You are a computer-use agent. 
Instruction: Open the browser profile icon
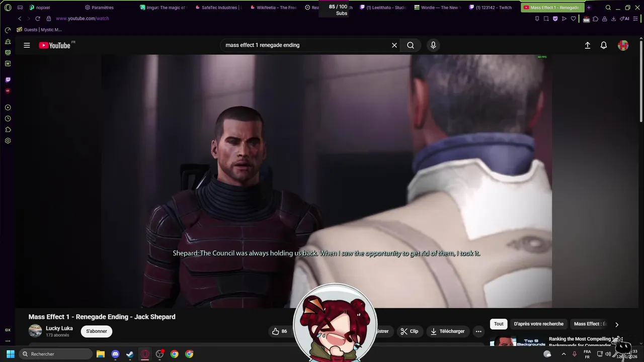tap(604, 19)
